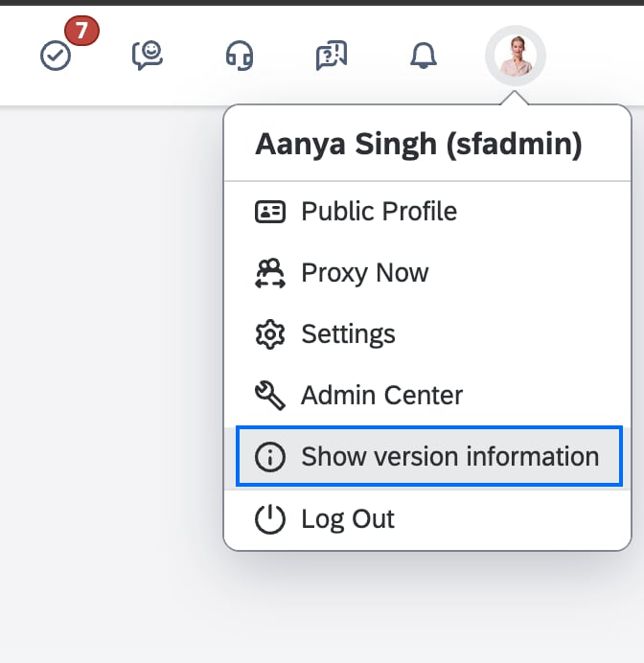Select Public Profile menu entry
The width and height of the screenshot is (644, 663).
pyautogui.click(x=427, y=211)
